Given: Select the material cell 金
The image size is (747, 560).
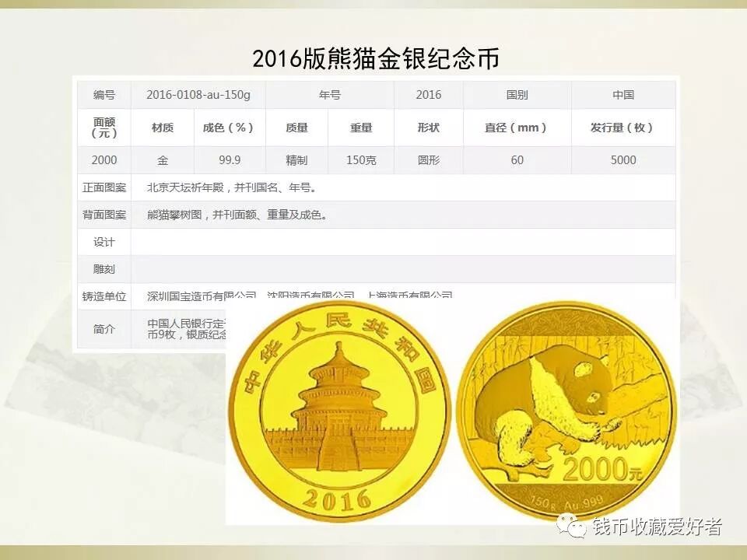Looking at the screenshot, I should tap(163, 160).
